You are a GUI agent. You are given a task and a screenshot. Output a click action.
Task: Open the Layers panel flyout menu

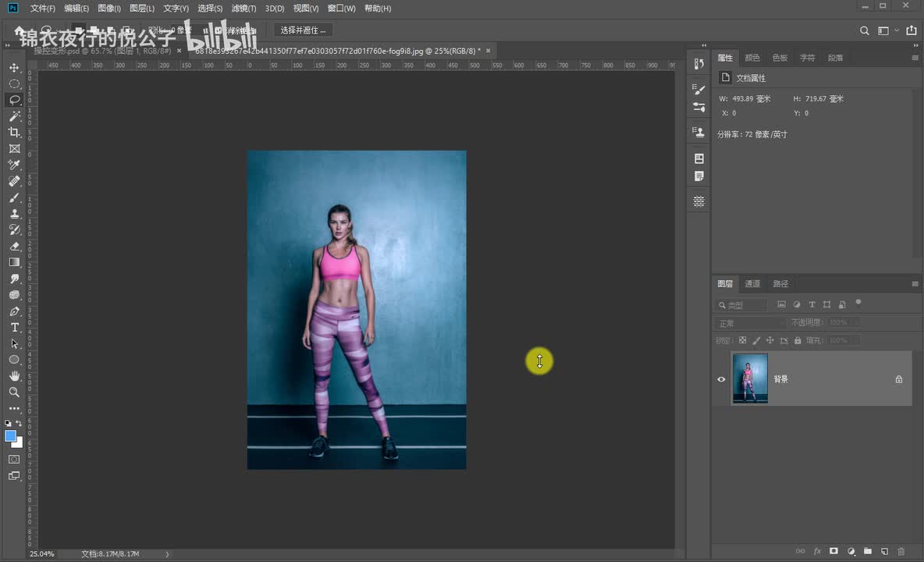(x=915, y=284)
